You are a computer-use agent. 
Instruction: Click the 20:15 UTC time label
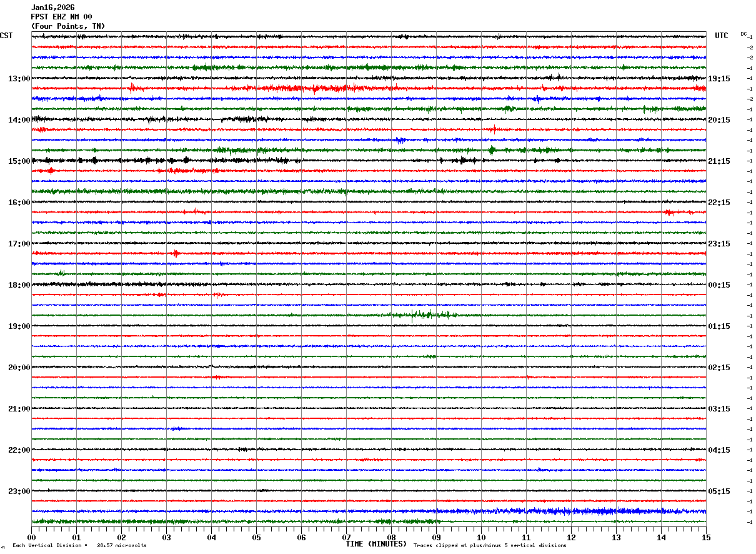(x=719, y=120)
